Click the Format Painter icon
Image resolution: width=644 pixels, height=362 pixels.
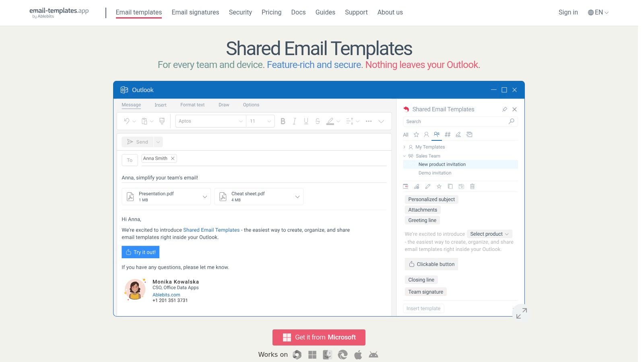click(162, 121)
